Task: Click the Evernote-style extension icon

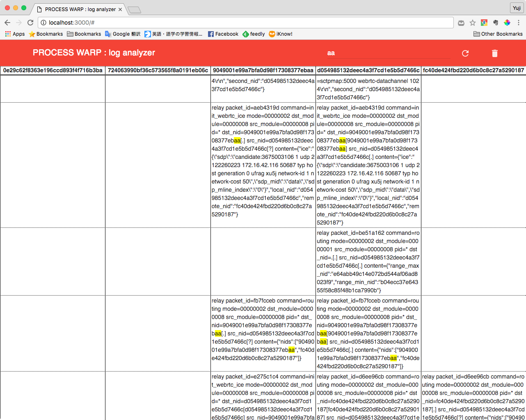Action: (x=496, y=23)
